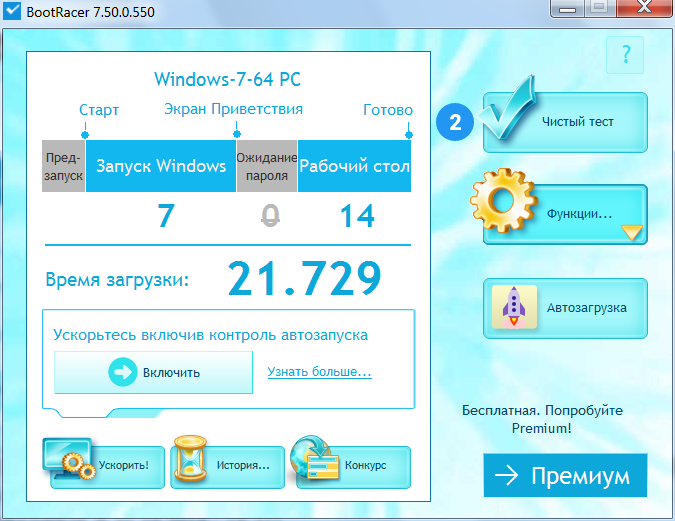This screenshot has width=675, height=521.
Task: Expand the Функции dropdown arrow
Action: (632, 232)
